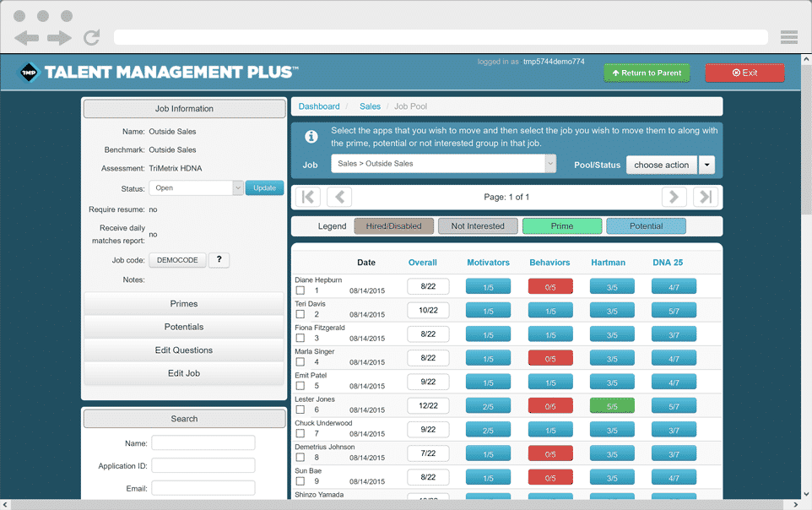Open the browser hamburger menu

click(x=788, y=36)
